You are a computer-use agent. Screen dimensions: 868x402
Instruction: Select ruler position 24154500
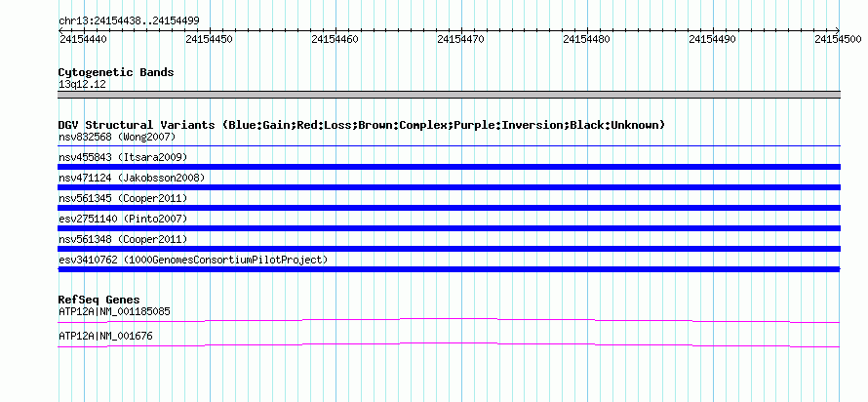click(x=838, y=39)
